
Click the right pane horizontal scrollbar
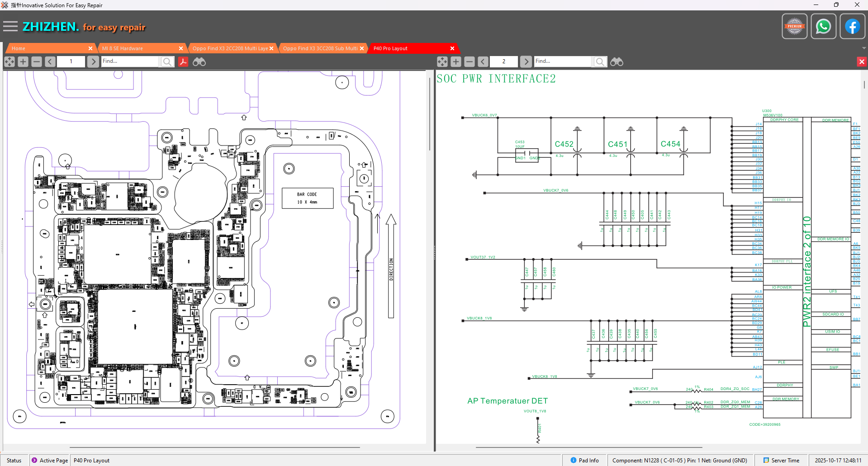click(x=588, y=447)
